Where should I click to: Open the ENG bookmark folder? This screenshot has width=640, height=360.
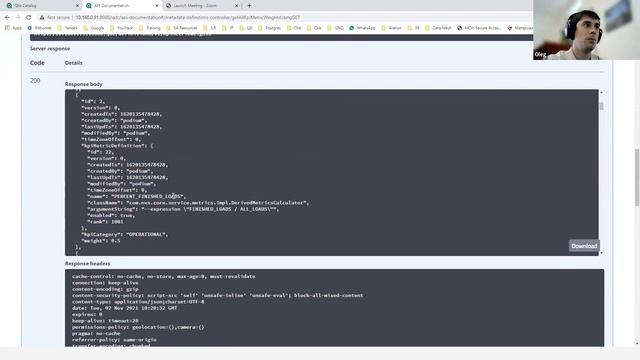click(x=335, y=28)
